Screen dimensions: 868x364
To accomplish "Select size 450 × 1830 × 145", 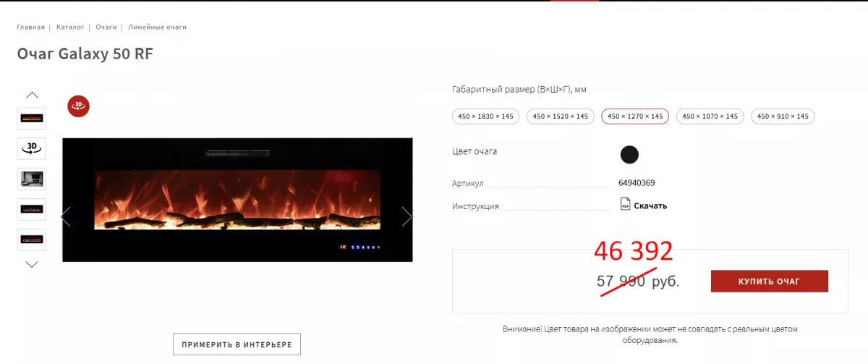I will [x=487, y=116].
